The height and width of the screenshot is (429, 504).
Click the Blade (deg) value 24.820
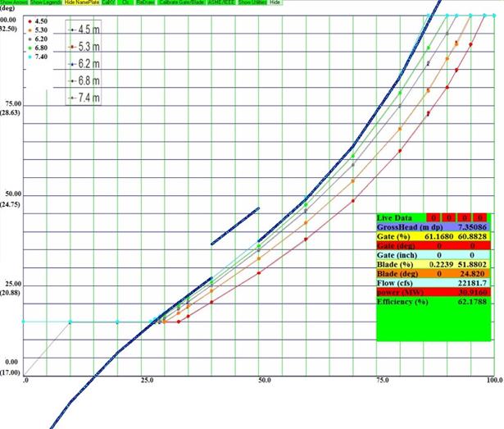470,274
